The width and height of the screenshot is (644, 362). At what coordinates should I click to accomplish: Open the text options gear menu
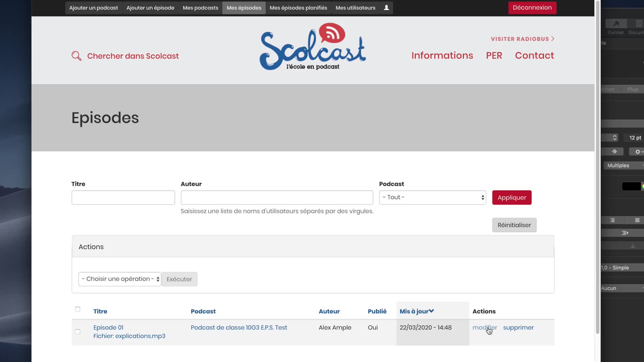[638, 152]
